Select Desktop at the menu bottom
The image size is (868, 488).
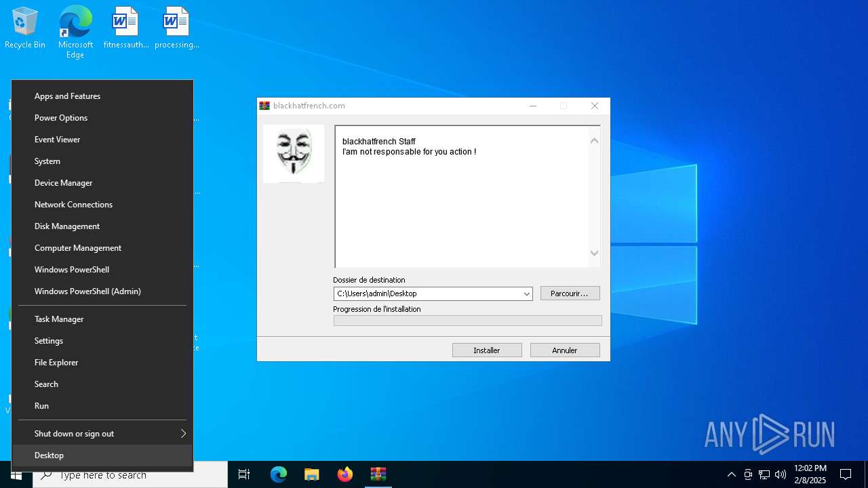[x=102, y=455]
